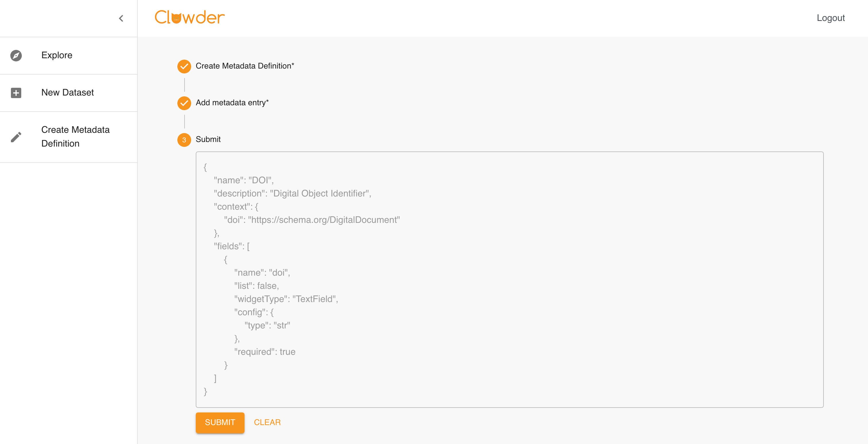
Task: Click the Clowder logo
Action: (x=190, y=17)
